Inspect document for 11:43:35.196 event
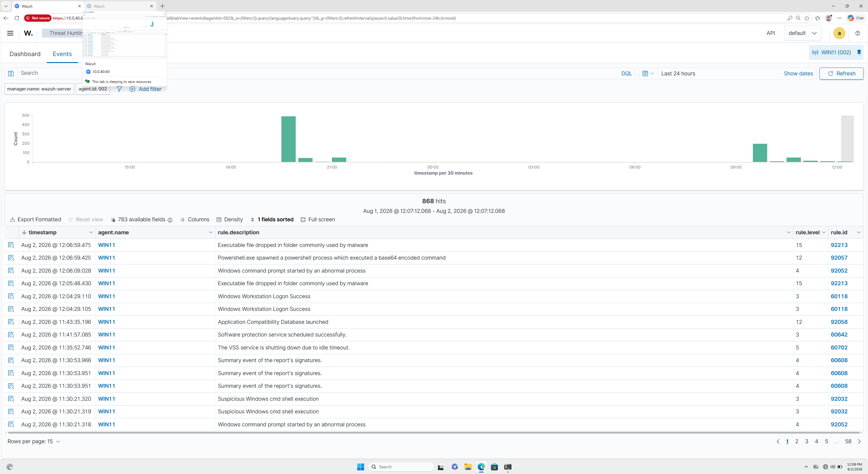The width and height of the screenshot is (868, 474). (11, 322)
